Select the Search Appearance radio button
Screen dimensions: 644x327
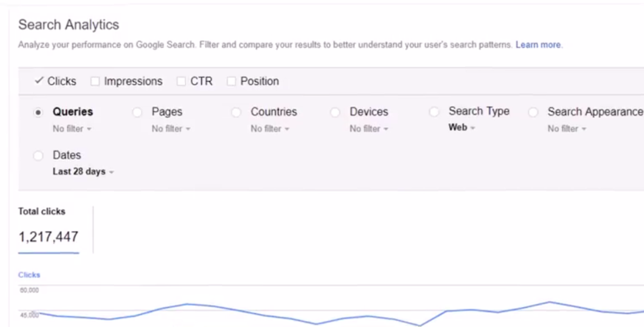(x=533, y=112)
